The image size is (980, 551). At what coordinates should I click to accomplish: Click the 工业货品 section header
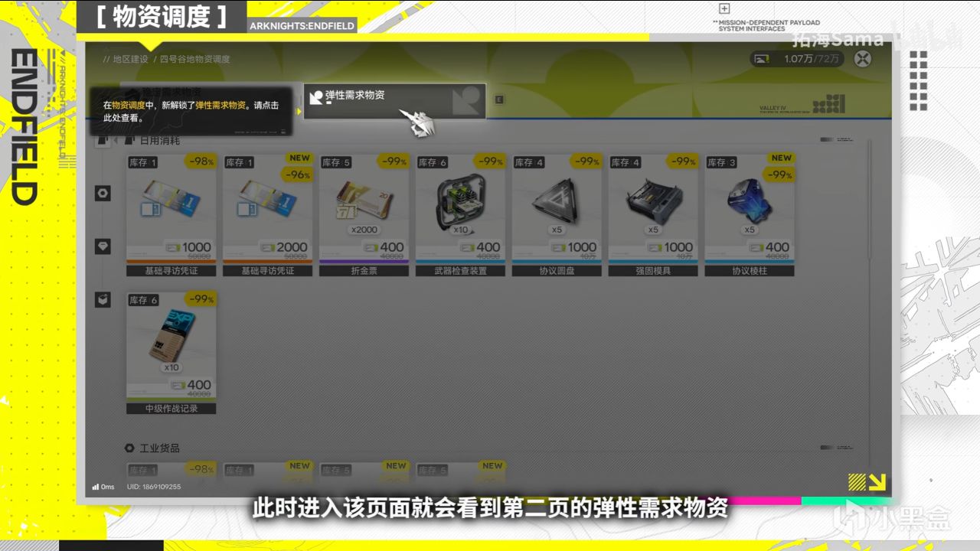159,448
